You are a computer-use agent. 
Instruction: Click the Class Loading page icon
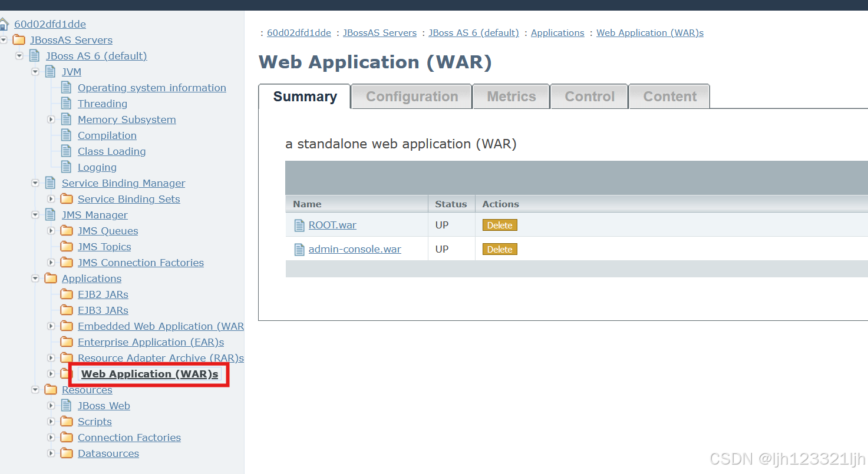click(67, 151)
